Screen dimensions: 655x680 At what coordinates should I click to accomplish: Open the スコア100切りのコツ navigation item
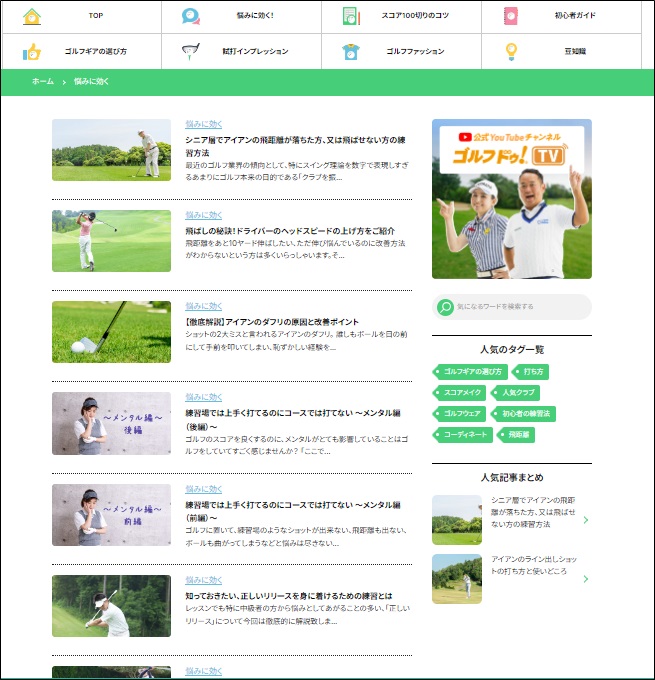click(401, 16)
